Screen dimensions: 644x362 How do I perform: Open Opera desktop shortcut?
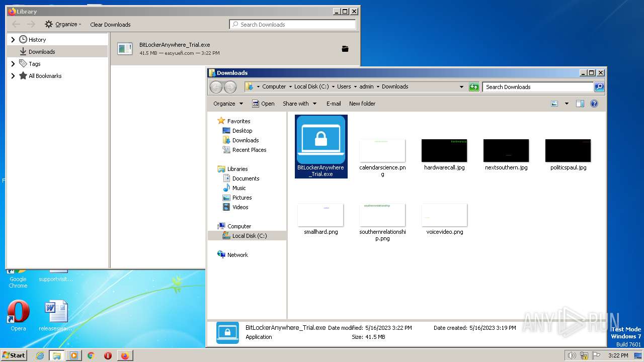click(18, 316)
